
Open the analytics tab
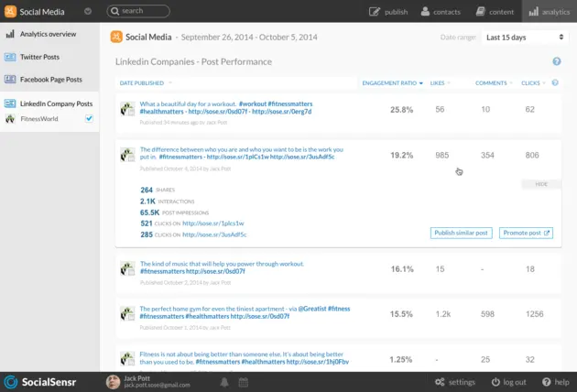coord(549,11)
